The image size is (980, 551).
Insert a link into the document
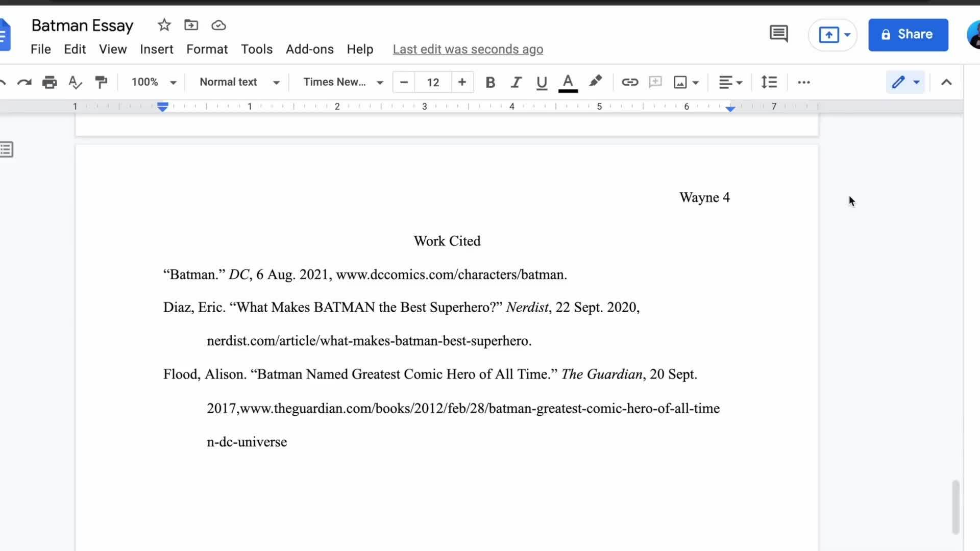pyautogui.click(x=630, y=82)
